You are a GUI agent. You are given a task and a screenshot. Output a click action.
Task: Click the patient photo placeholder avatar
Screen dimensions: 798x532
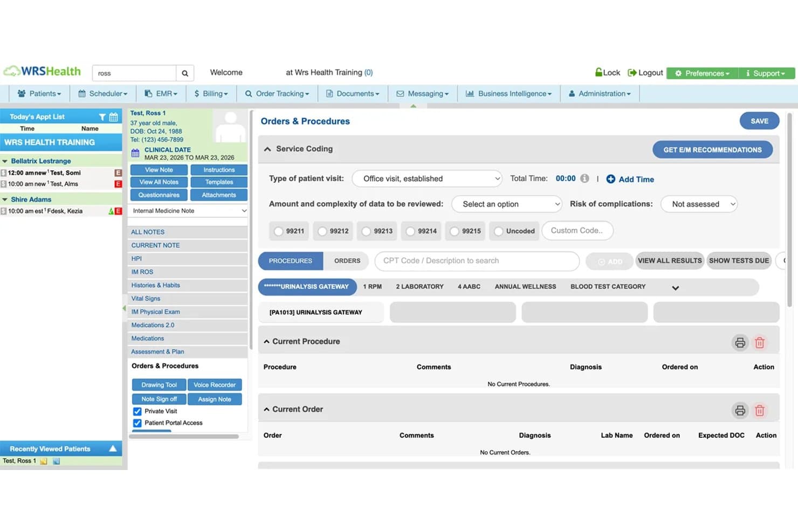click(x=230, y=127)
